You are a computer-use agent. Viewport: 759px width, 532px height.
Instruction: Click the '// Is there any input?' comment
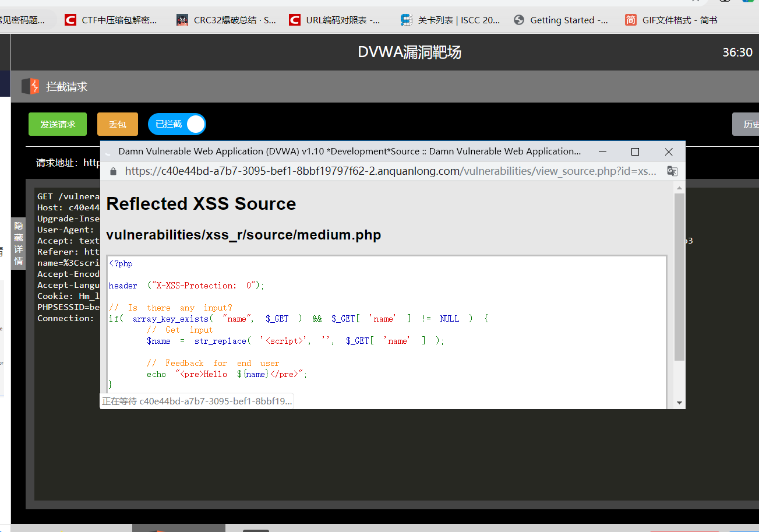[x=170, y=308]
